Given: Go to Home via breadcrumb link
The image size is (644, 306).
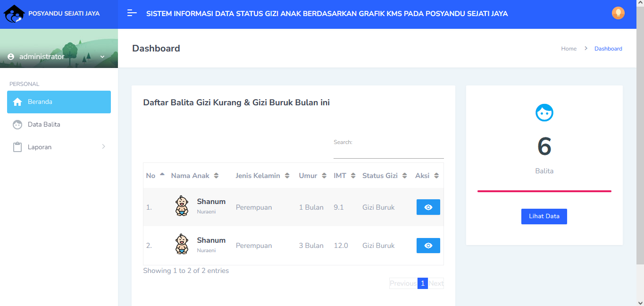Looking at the screenshot, I should click(x=569, y=49).
